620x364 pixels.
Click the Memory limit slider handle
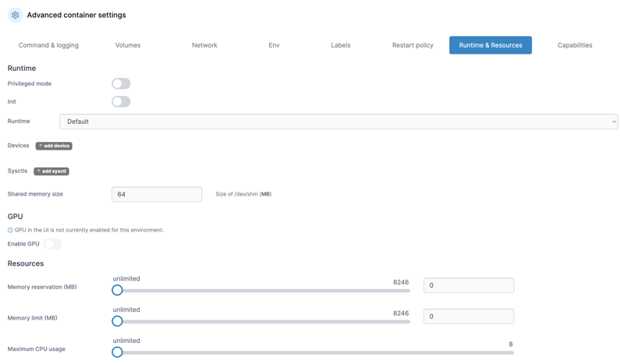pos(117,321)
